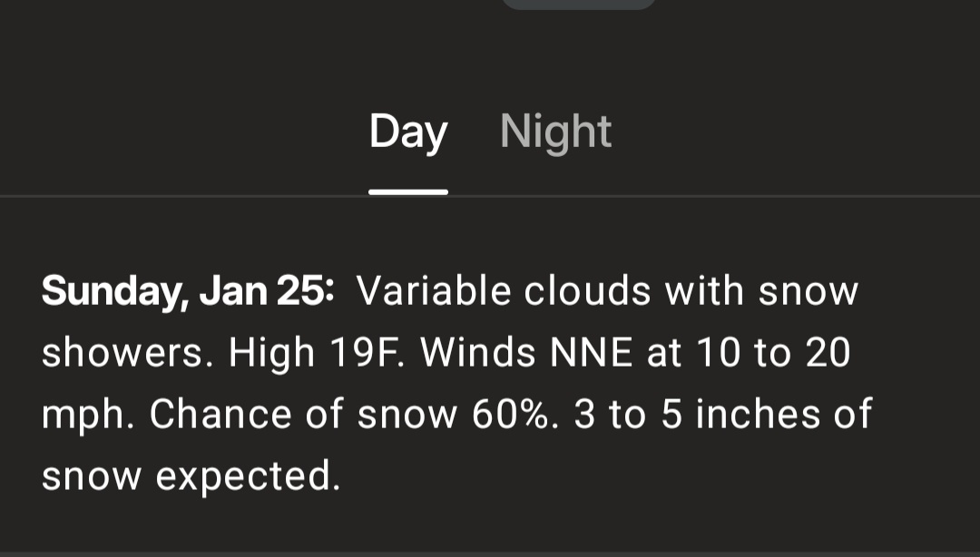Click the "expected." word at text end

(x=248, y=475)
